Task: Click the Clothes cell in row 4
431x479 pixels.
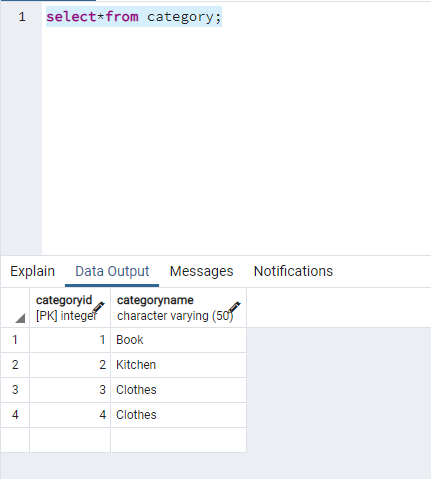Action: [x=179, y=415]
